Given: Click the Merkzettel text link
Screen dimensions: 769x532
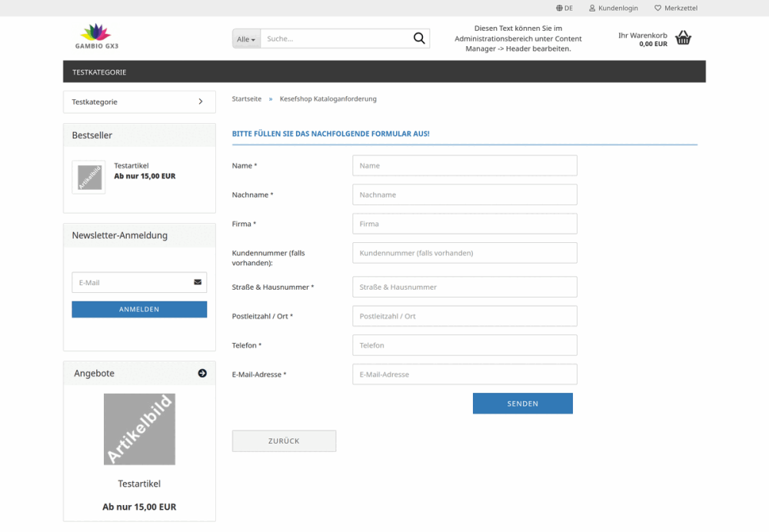Looking at the screenshot, I should pos(681,8).
